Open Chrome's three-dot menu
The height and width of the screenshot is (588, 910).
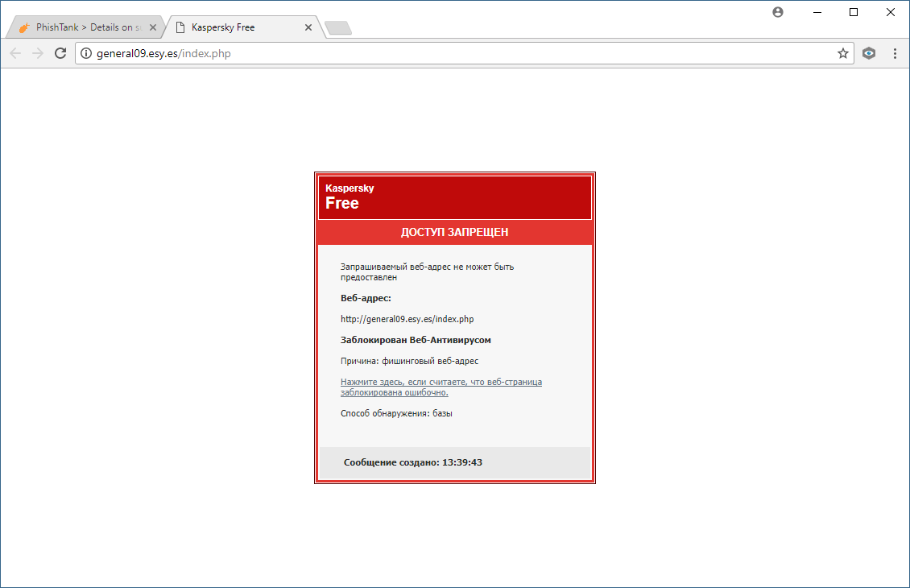coord(895,53)
